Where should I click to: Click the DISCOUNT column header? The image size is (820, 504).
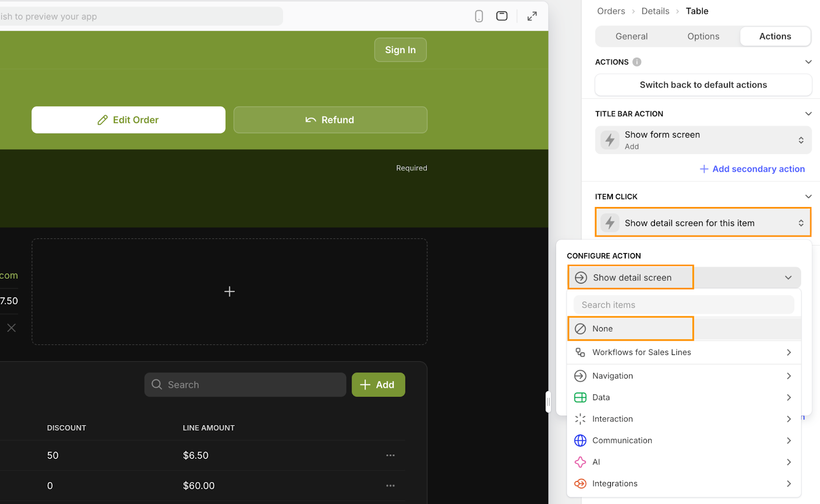point(67,428)
